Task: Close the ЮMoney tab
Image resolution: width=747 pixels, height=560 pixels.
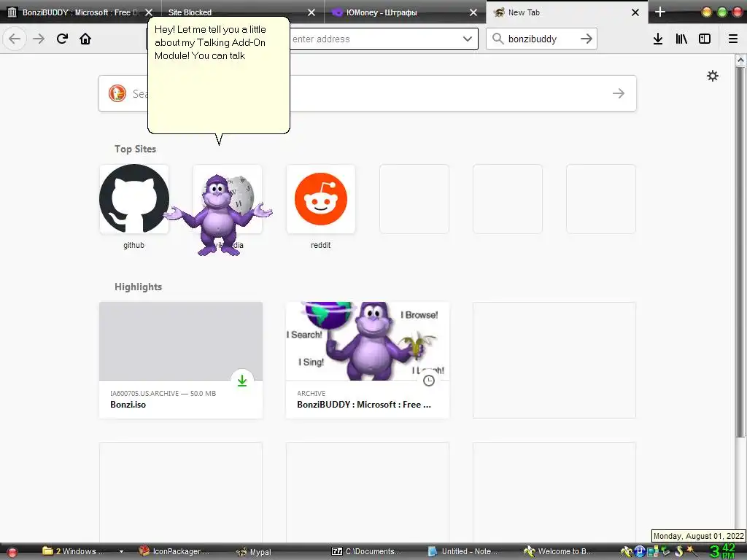Action: [x=473, y=12]
